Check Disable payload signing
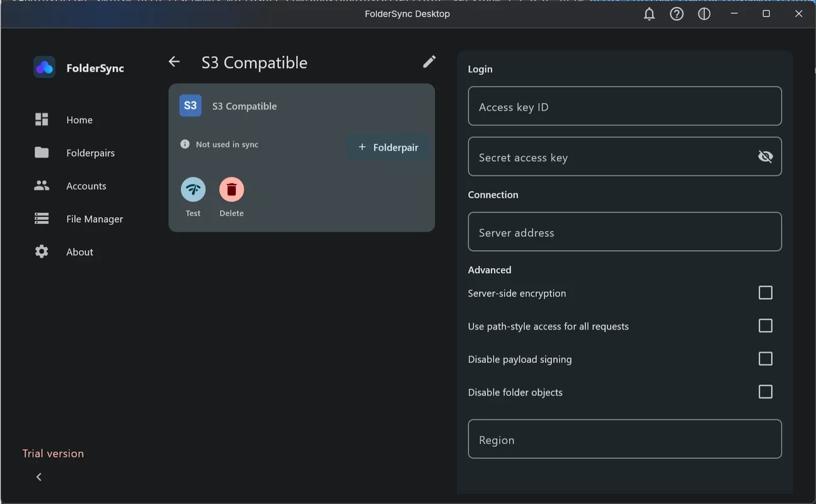 (766, 358)
